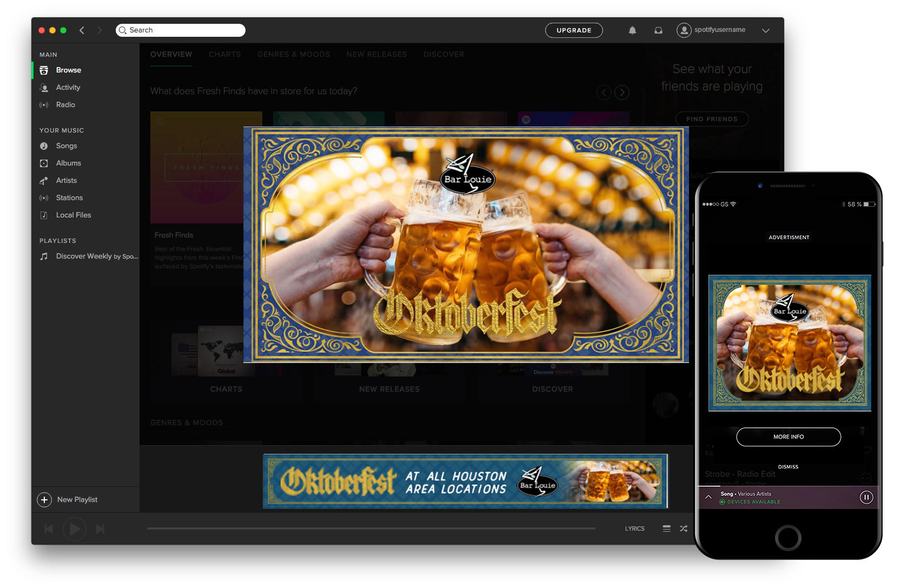Click the magnifier icon in Search
The image size is (914, 588).
coord(123,30)
